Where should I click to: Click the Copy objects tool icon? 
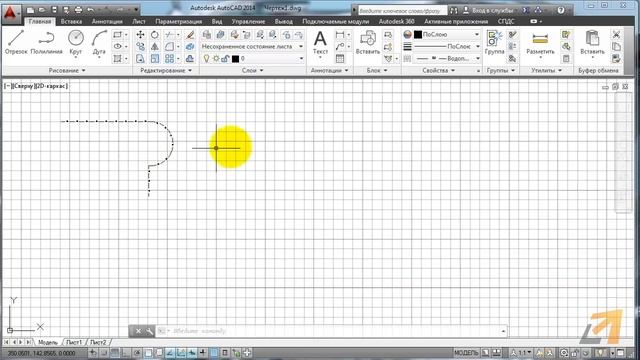pos(140,47)
